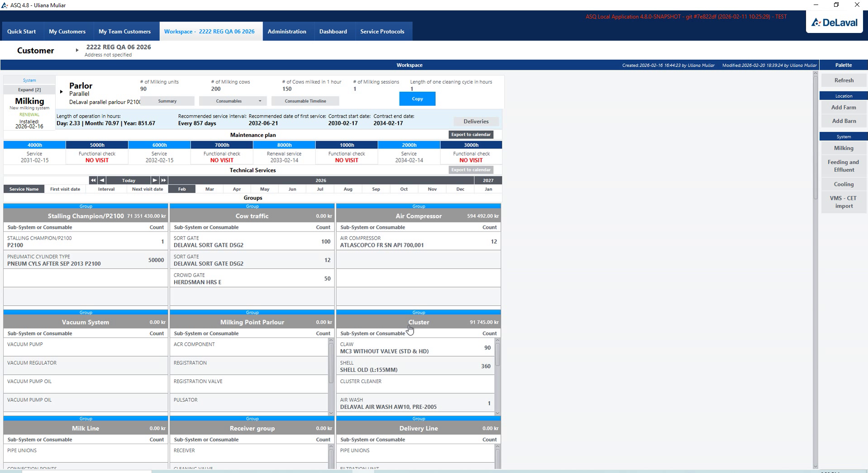Select Jun month in the timeline
The width and height of the screenshot is (868, 473).
(292, 189)
